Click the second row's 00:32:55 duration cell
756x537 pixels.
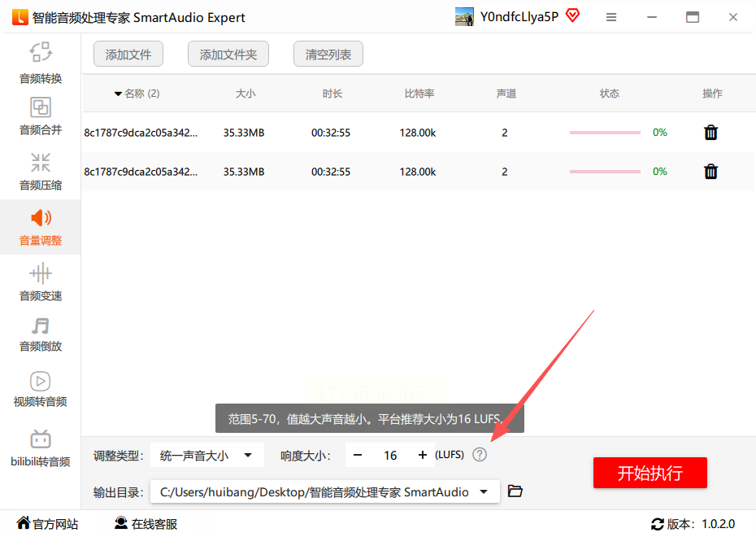[331, 172]
